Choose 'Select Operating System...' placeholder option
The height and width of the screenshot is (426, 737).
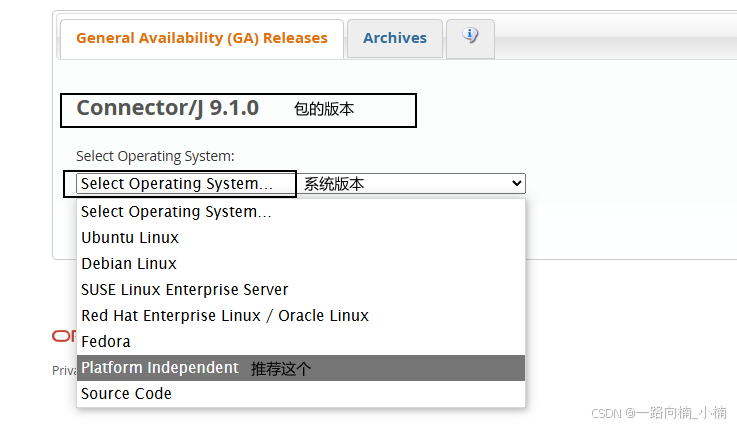[301, 212]
